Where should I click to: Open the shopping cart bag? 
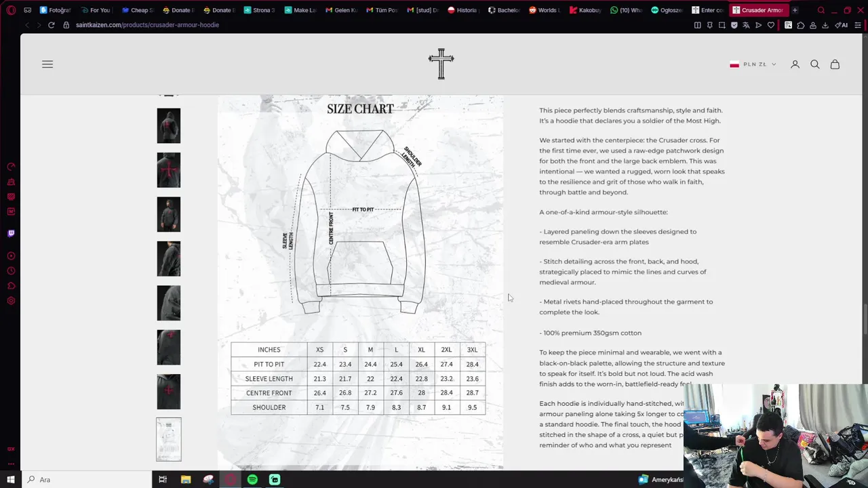pyautogui.click(x=835, y=64)
